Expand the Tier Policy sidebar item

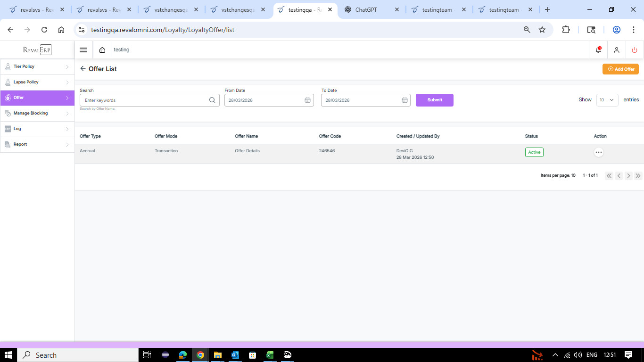[x=37, y=66]
